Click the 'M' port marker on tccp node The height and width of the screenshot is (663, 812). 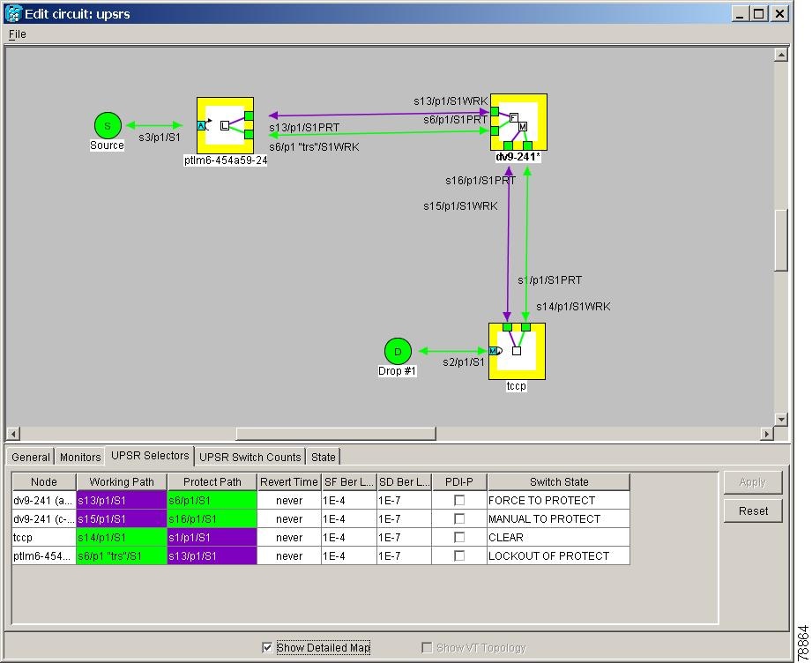tap(494, 351)
